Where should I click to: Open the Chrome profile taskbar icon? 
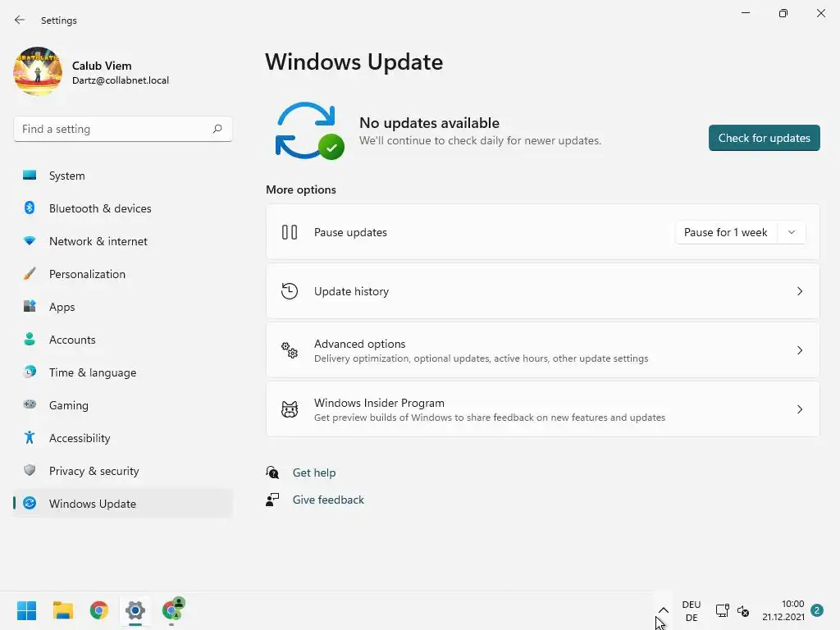(x=172, y=609)
